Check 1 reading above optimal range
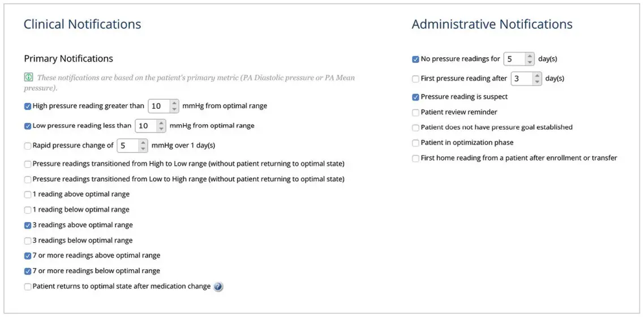 (x=28, y=194)
